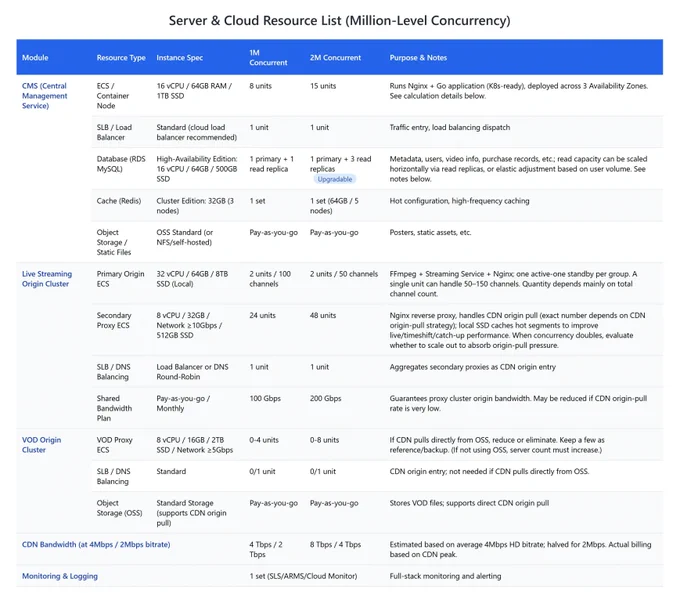680x593 pixels.
Task: Click the '100 Gbps' cell
Action: pos(265,398)
